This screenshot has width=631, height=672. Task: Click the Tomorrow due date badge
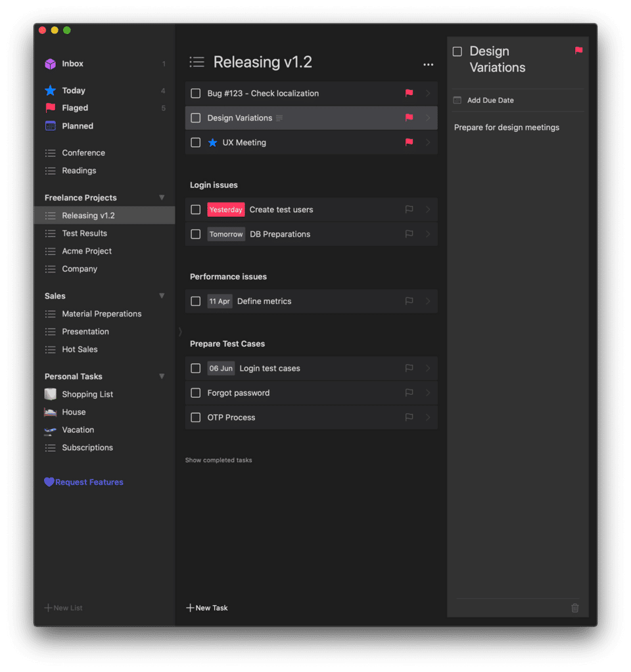coord(226,234)
